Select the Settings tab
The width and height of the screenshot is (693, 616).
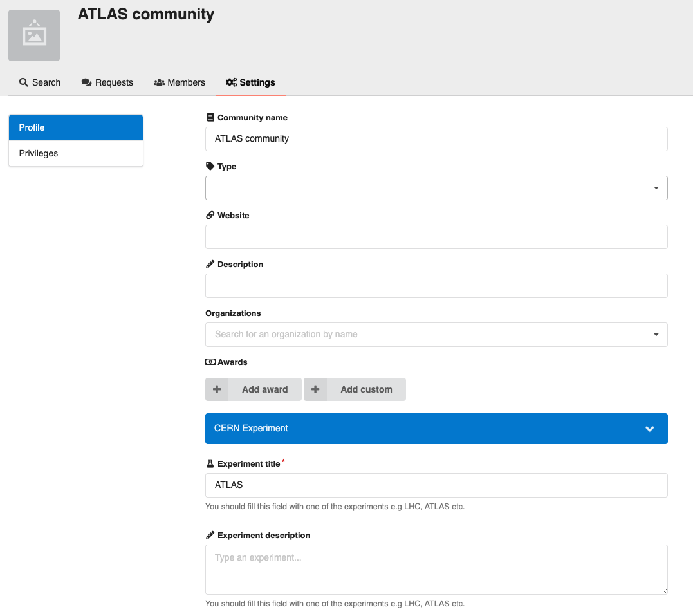250,82
